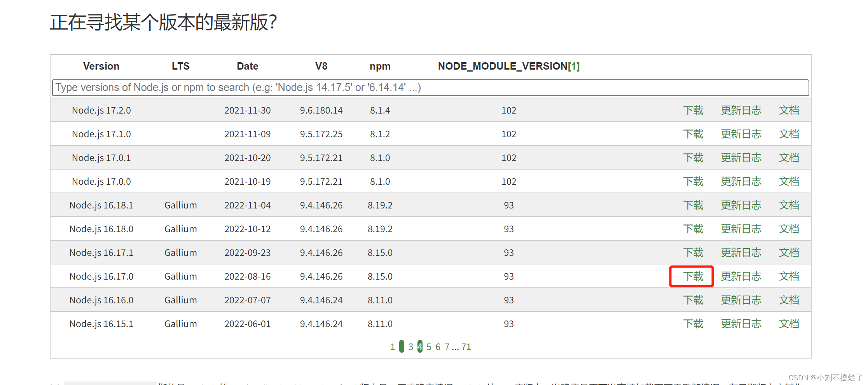Download Node.js 16.18.0
This screenshot has width=868, height=385.
tap(693, 229)
